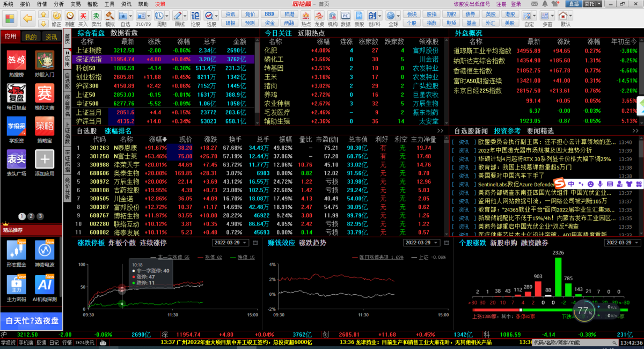
Task: Open the 行情 menu
Action: coord(42,4)
